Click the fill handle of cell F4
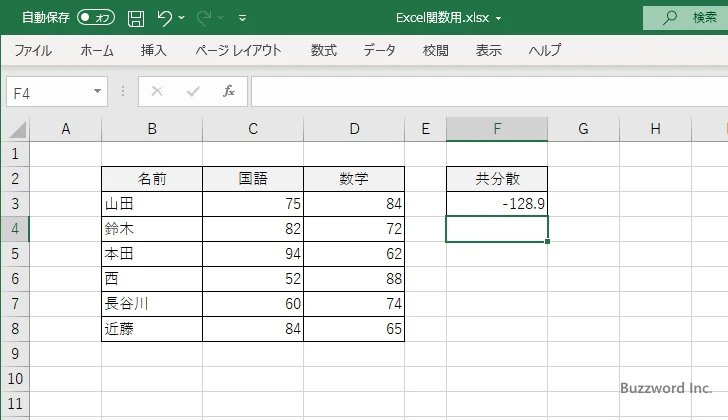The height and width of the screenshot is (420, 728). tap(547, 241)
